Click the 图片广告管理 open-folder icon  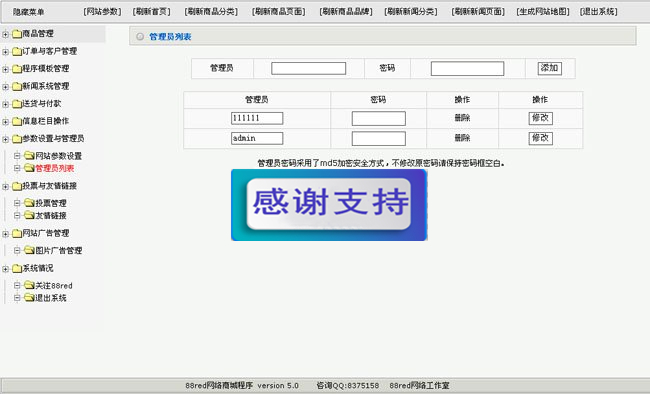click(x=29, y=250)
